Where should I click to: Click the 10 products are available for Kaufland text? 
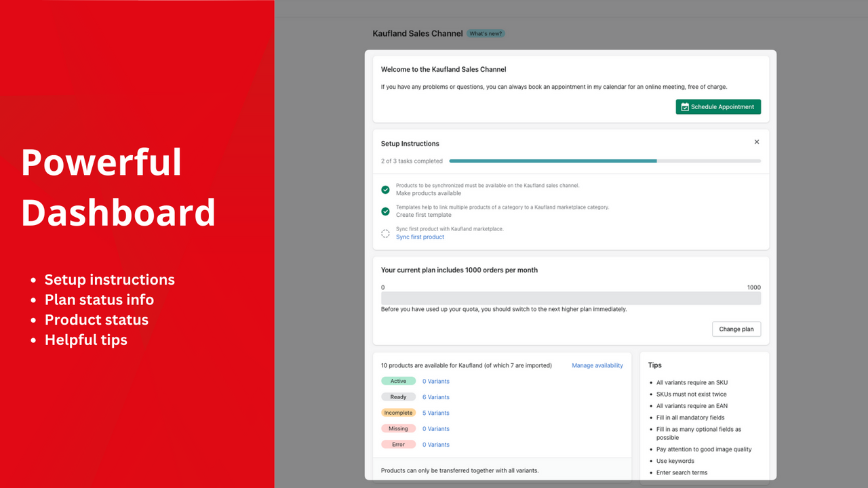[x=467, y=365]
